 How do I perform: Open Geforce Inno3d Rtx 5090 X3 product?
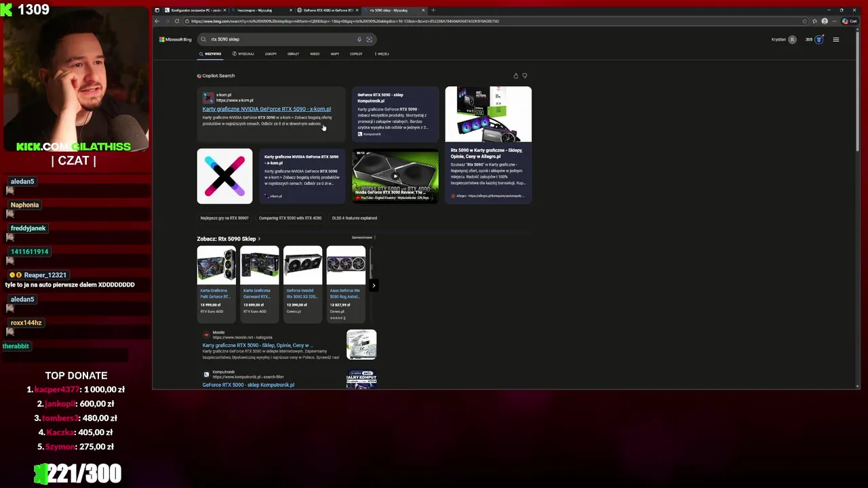(302, 283)
